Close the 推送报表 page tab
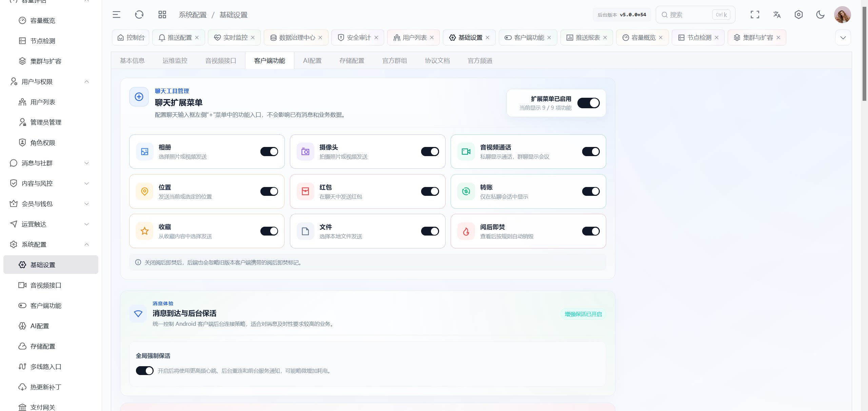The height and width of the screenshot is (411, 868). tap(605, 37)
